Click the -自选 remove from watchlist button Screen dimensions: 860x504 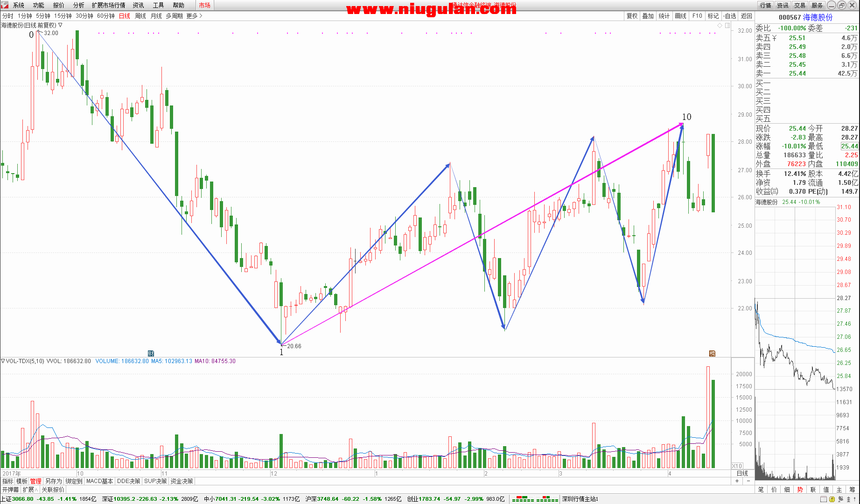(730, 16)
